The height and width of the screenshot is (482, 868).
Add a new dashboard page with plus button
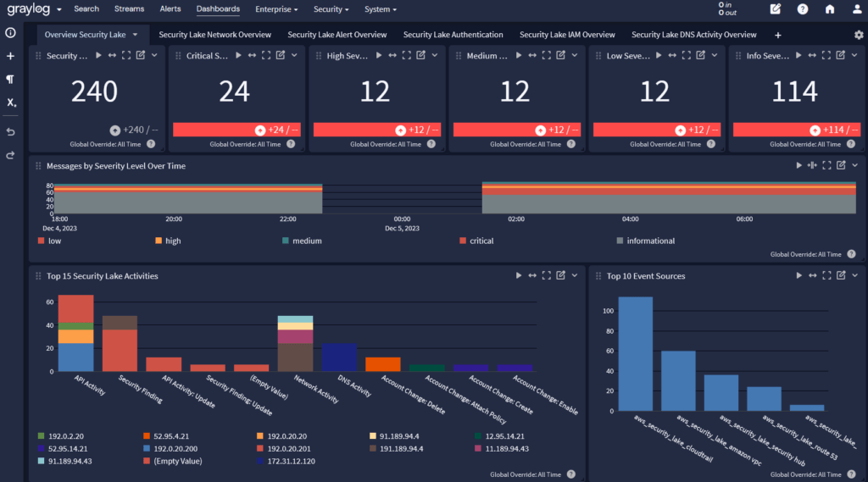tap(778, 36)
